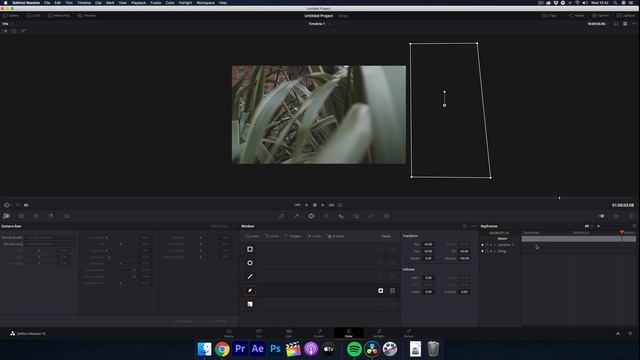Click the Delete window button
The image size is (640, 360).
(386, 236)
